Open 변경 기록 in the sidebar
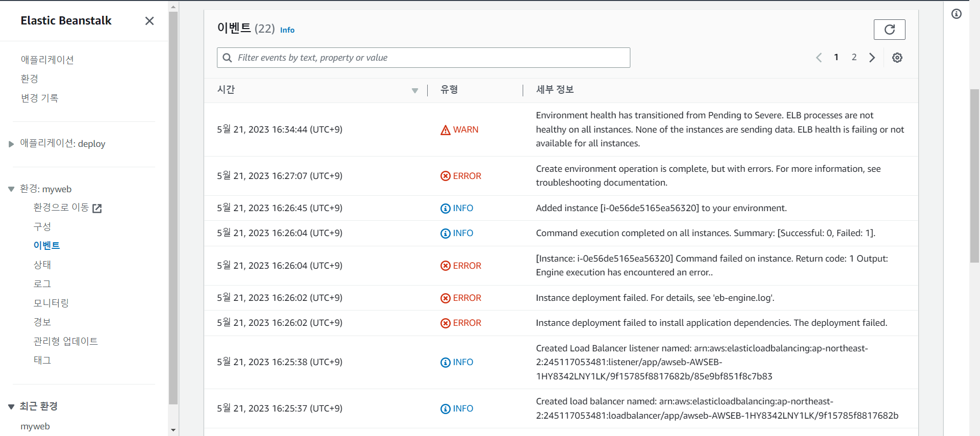The image size is (980, 436). click(40, 98)
